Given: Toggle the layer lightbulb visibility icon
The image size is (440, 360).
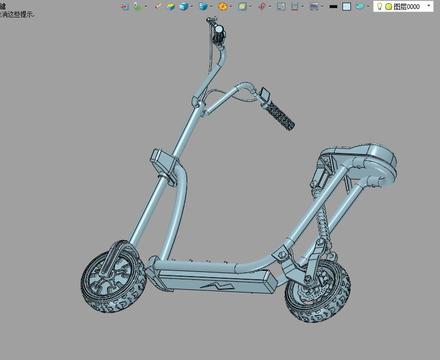Looking at the screenshot, I should point(379,6).
